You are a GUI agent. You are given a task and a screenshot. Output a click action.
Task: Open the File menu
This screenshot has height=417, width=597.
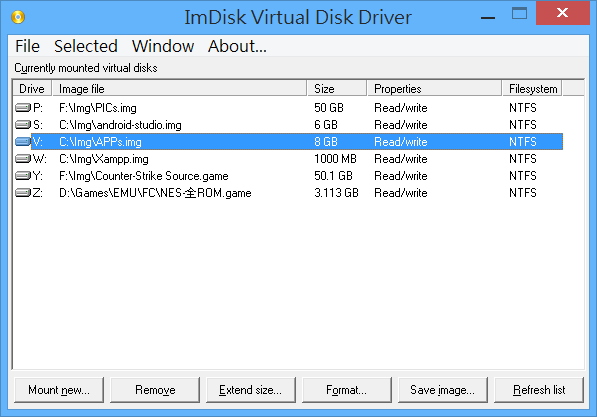pyautogui.click(x=27, y=46)
